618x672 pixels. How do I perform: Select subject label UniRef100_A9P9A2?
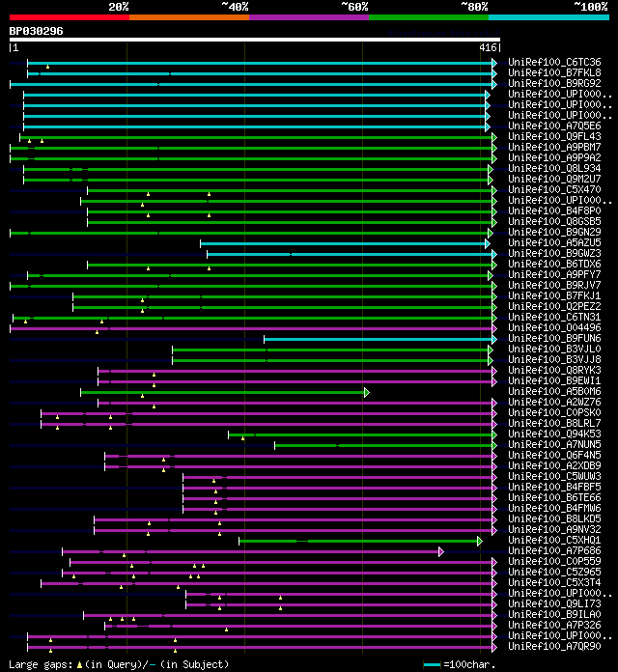554,157
